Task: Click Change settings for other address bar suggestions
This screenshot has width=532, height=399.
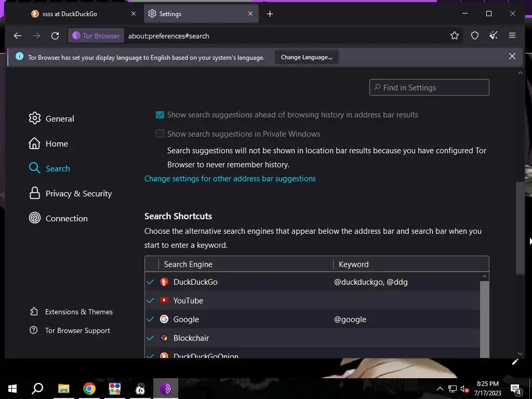Action: (x=230, y=179)
